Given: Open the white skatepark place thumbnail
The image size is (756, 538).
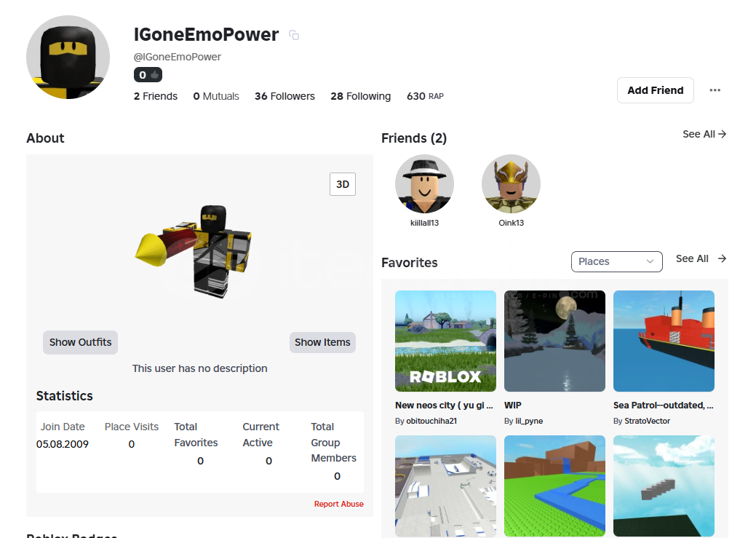Looking at the screenshot, I should (x=445, y=486).
